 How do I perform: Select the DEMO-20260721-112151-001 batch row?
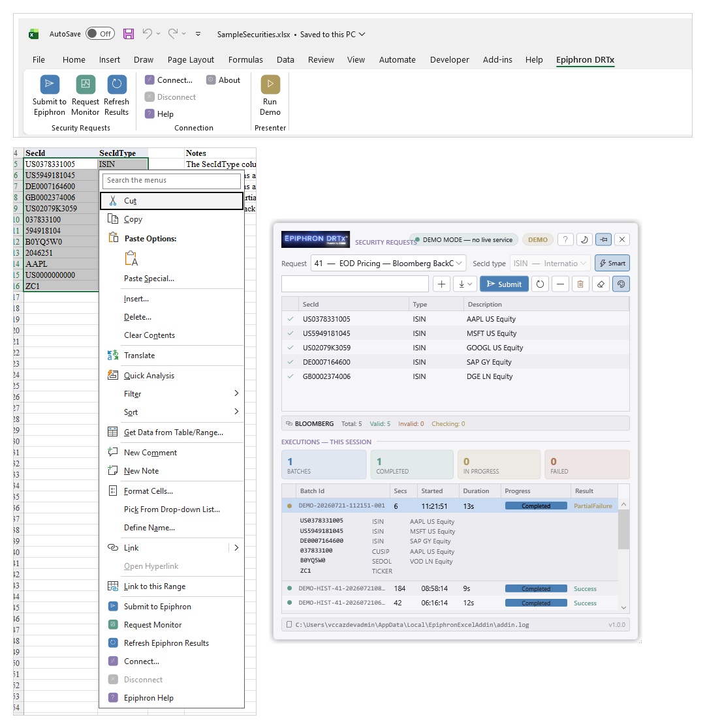pyautogui.click(x=450, y=506)
